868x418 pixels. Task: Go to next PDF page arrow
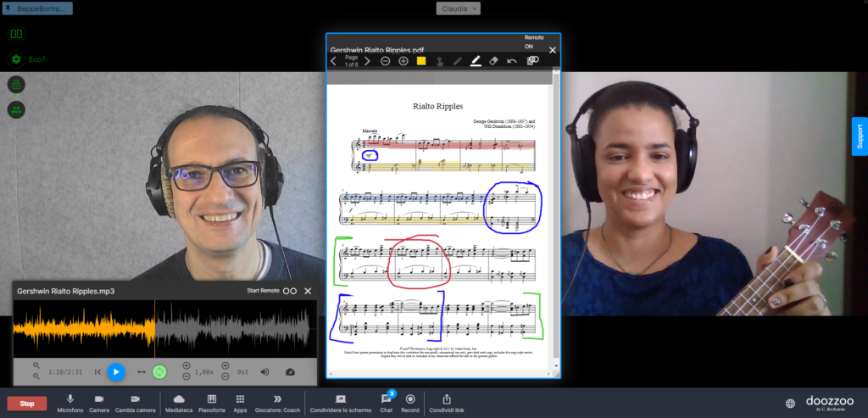tap(367, 61)
